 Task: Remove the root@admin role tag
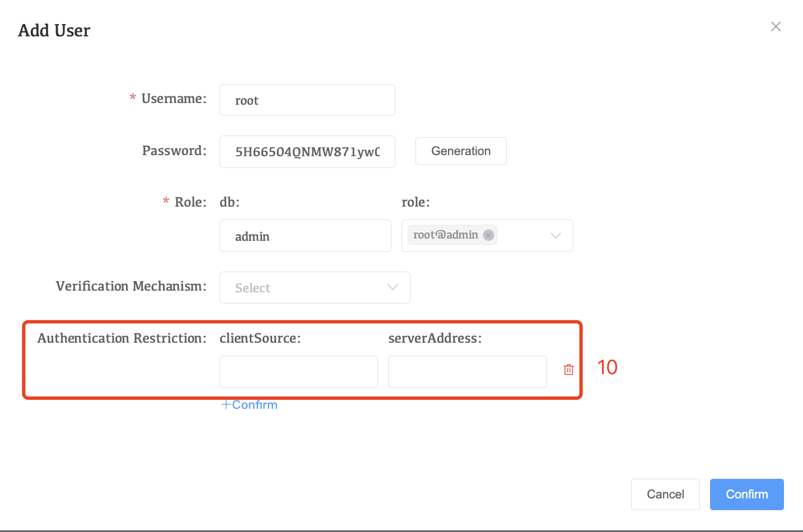[488, 235]
